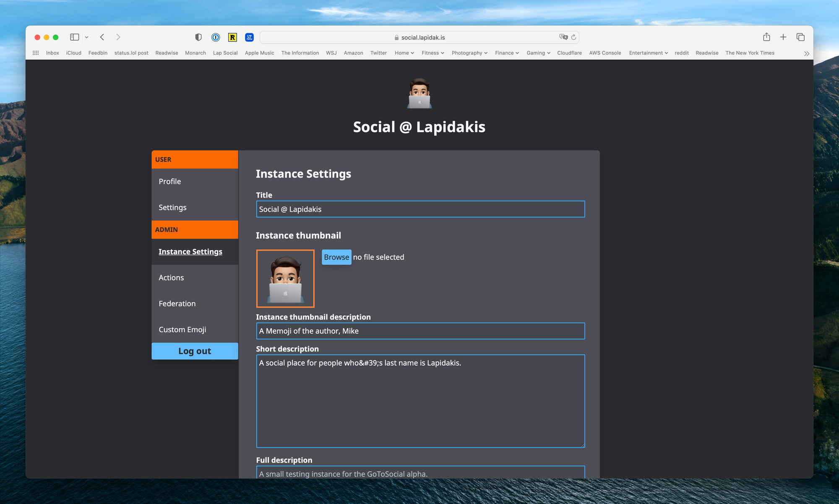The image size is (839, 504).
Task: Select the Custom Emoji sidebar item
Action: [182, 329]
